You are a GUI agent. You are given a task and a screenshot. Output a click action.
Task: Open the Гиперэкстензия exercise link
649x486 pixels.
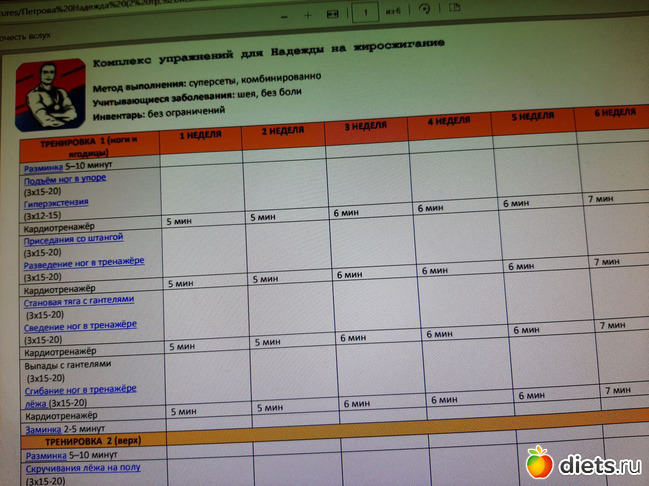coord(56,203)
